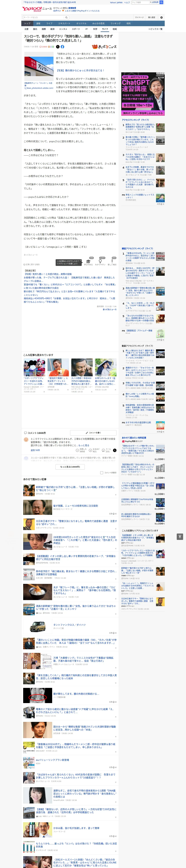Open related link 【写真】気持ち悪い！と共感が続出
The height and width of the screenshot is (868, 186).
(x=48, y=274)
